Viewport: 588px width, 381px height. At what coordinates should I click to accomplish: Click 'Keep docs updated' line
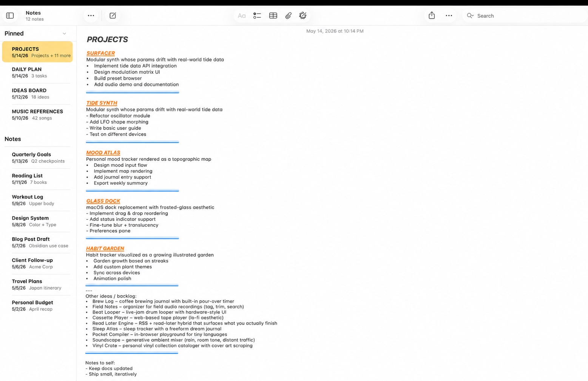pos(109,369)
